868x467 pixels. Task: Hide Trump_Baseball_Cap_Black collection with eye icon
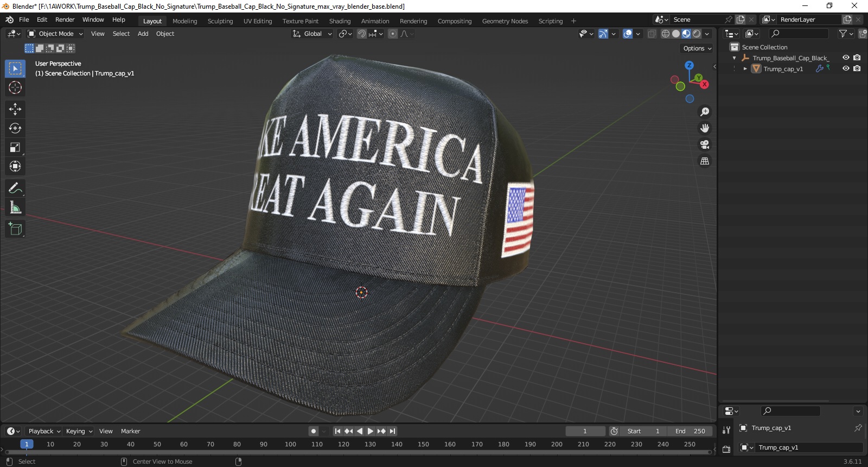(846, 58)
